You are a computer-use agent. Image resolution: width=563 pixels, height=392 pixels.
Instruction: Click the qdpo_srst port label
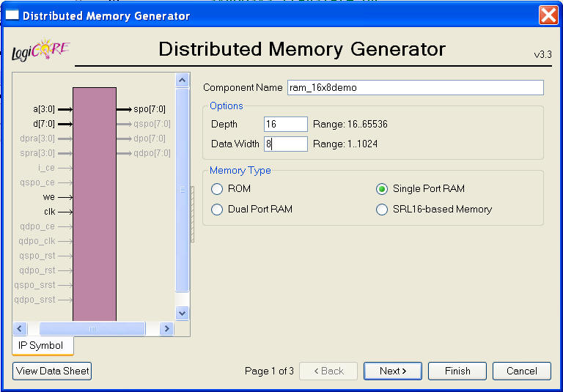point(35,300)
